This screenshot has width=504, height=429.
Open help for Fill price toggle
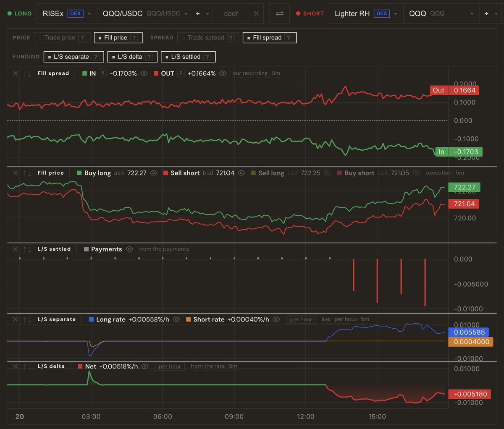[x=134, y=38]
